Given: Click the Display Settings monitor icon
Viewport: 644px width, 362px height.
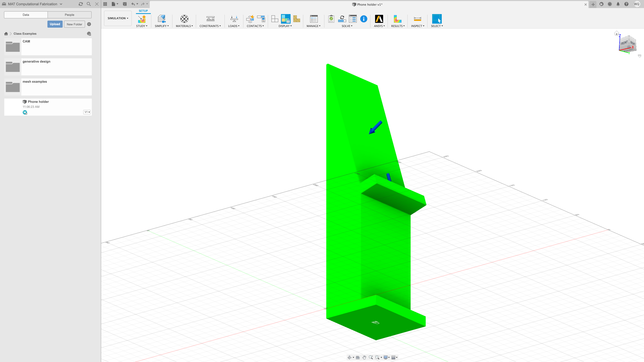Looking at the screenshot, I should [386, 357].
